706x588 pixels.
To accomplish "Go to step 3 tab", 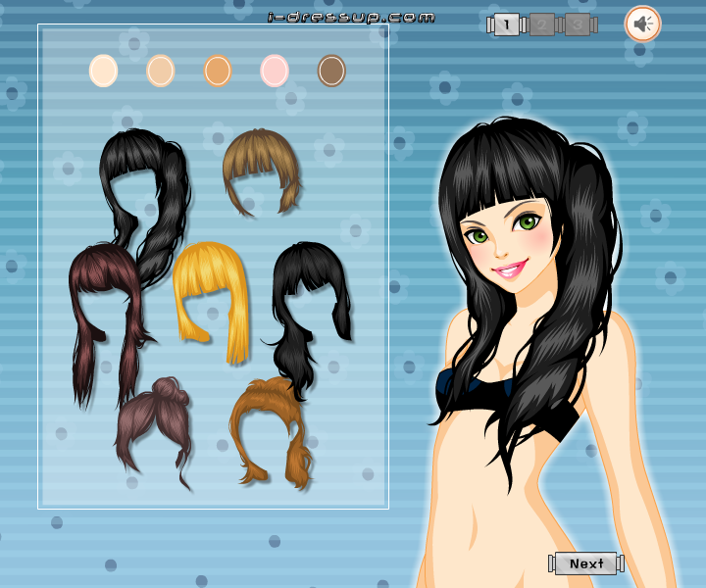I will [x=578, y=24].
